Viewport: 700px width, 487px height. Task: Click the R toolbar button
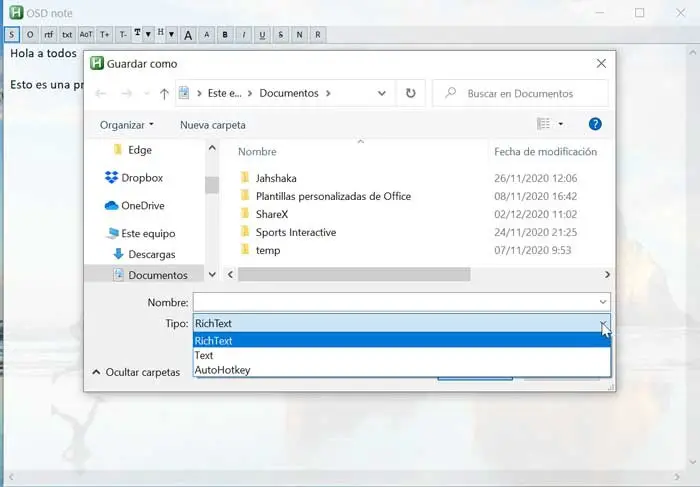pyautogui.click(x=318, y=34)
